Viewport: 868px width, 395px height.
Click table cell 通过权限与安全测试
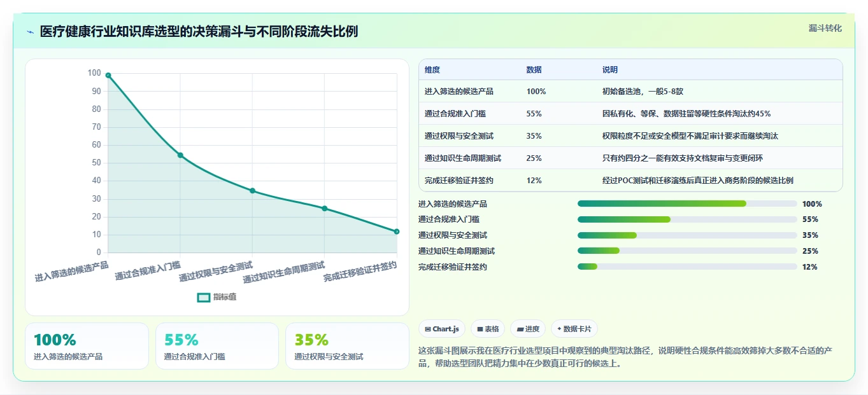(459, 136)
